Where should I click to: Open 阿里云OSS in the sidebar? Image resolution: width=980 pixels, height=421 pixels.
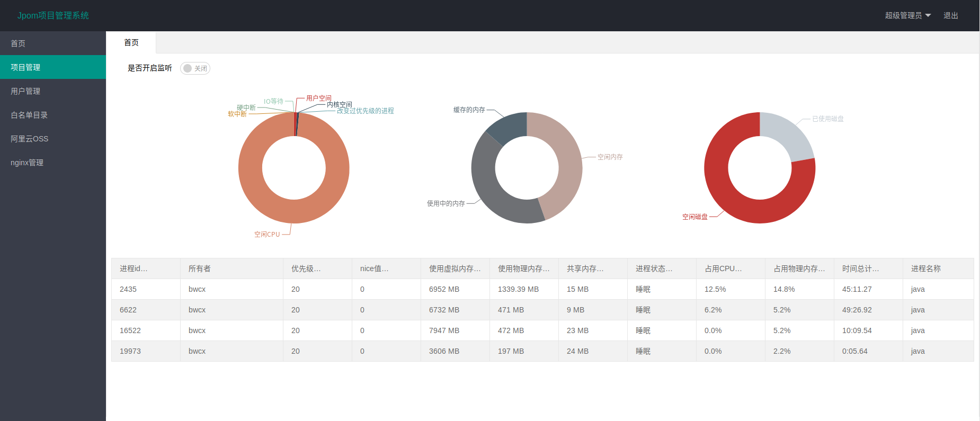(x=53, y=139)
